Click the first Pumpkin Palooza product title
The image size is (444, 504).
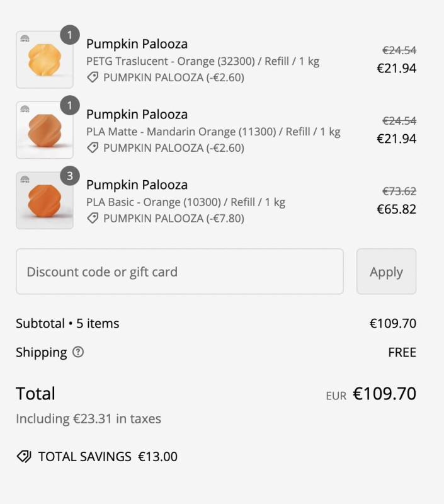137,44
